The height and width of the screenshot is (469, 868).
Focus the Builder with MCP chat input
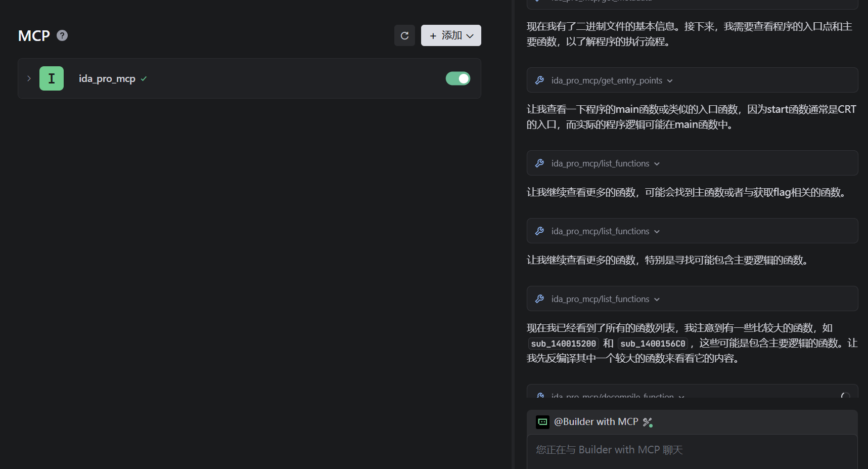(x=692, y=451)
